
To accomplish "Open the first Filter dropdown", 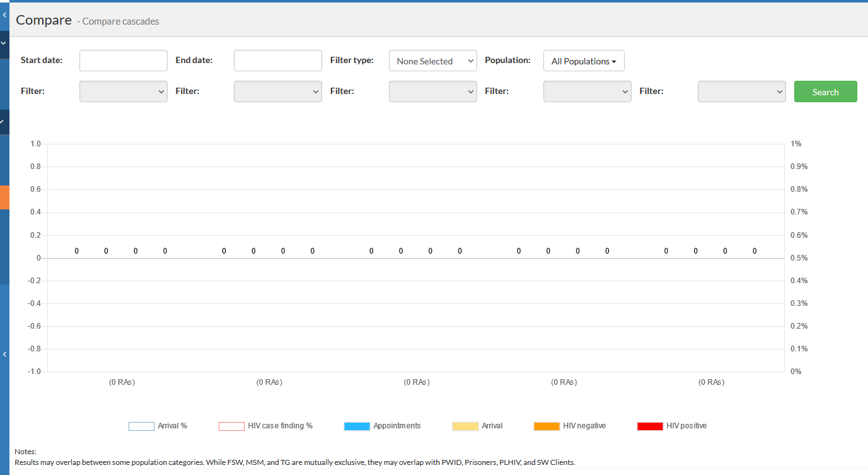I will click(123, 91).
